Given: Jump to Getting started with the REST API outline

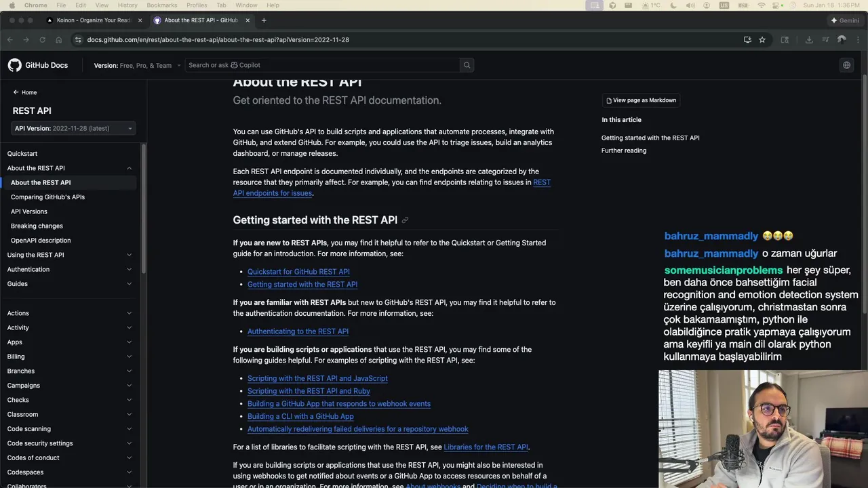Looking at the screenshot, I should tap(650, 138).
